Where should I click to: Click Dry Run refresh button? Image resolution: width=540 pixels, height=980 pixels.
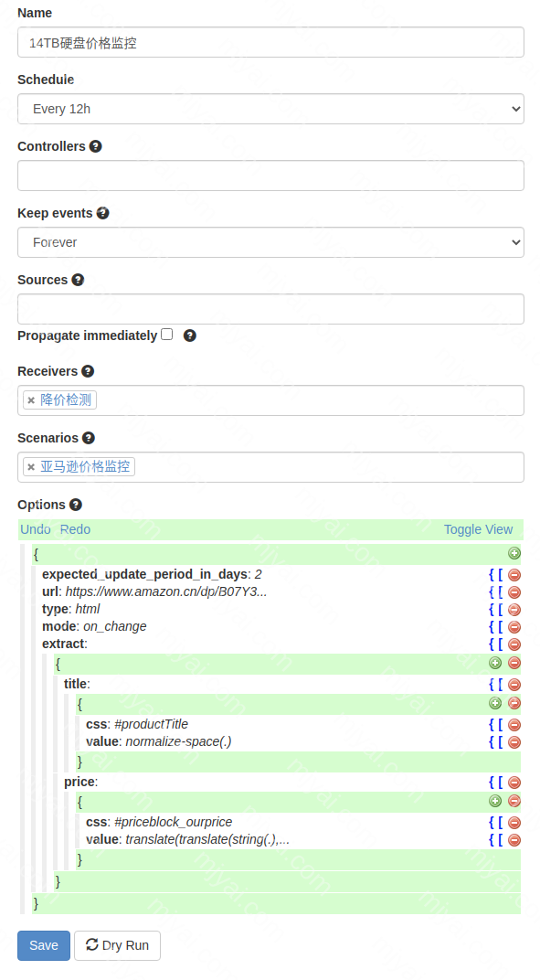(x=118, y=945)
